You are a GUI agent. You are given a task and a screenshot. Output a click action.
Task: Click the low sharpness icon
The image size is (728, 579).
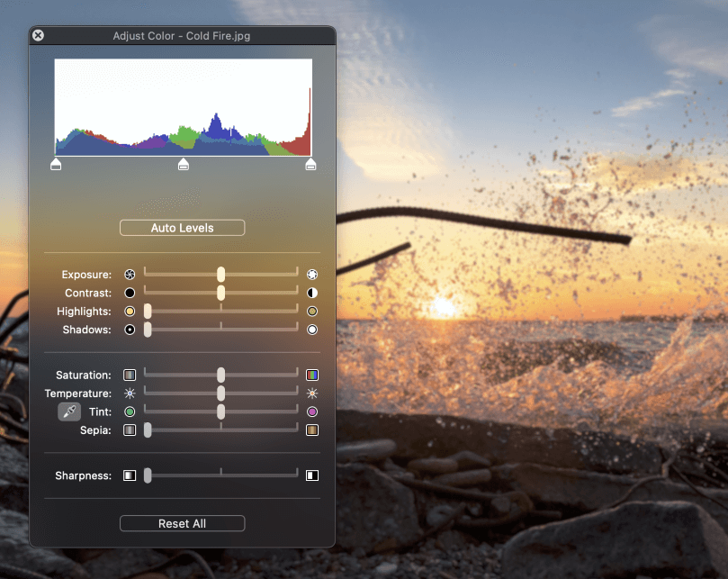click(130, 475)
